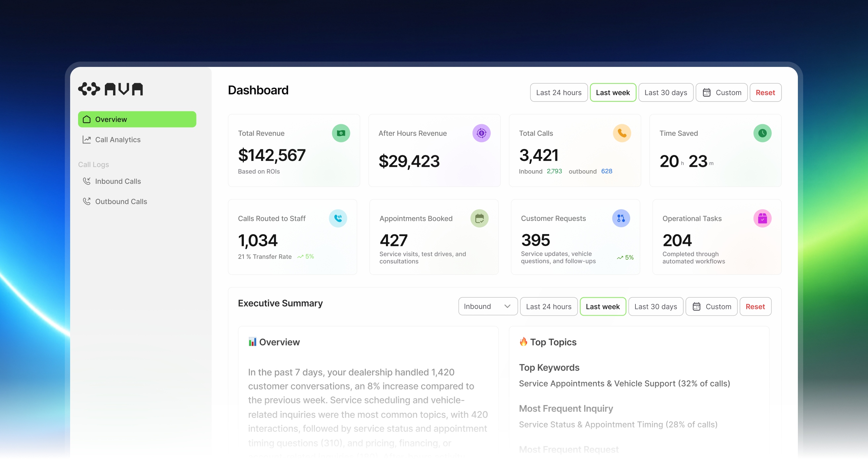The width and height of the screenshot is (868, 459).
Task: Click the orange phone icon on Total Calls
Action: [x=622, y=133]
